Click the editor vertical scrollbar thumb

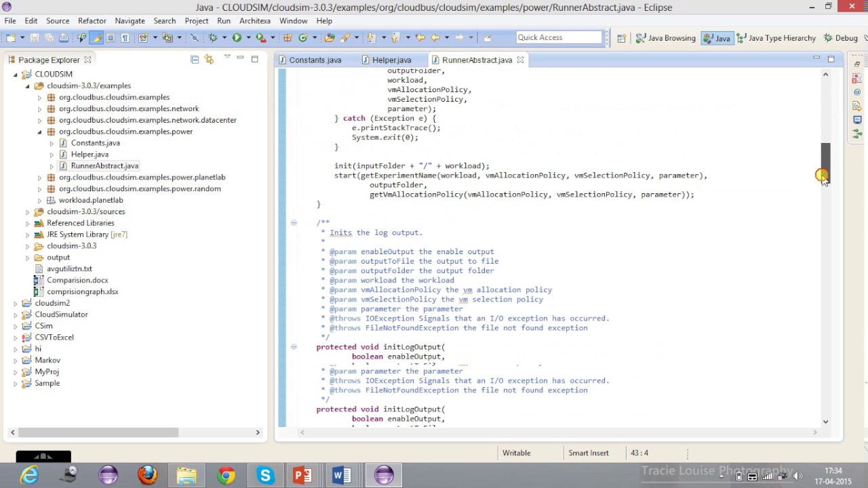pyautogui.click(x=825, y=163)
